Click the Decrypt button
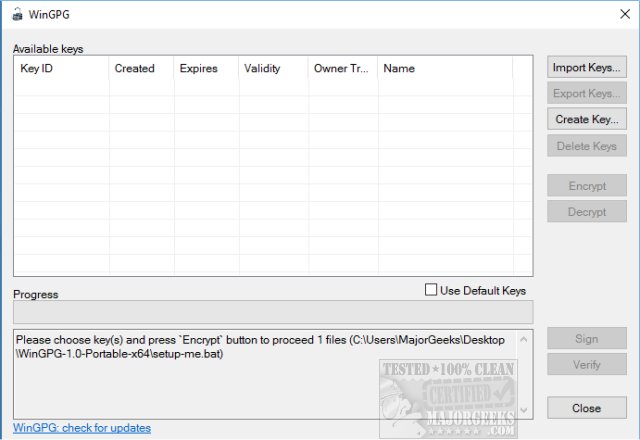 [587, 211]
